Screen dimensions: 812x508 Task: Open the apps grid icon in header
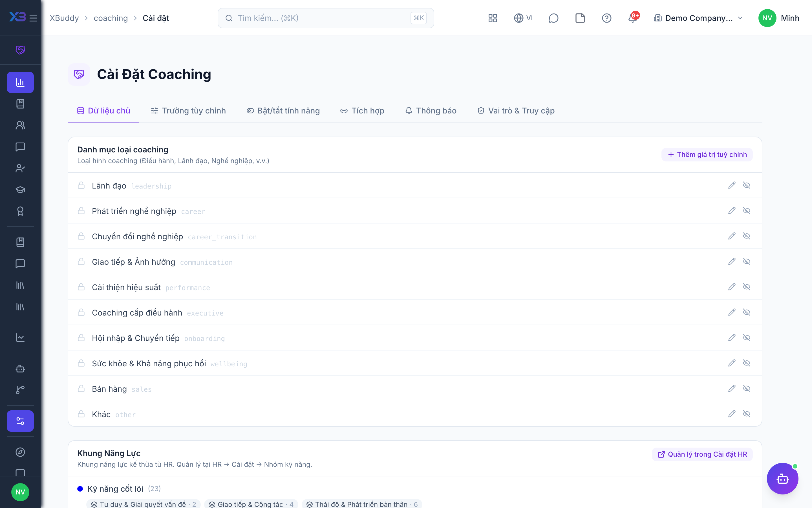(493, 18)
